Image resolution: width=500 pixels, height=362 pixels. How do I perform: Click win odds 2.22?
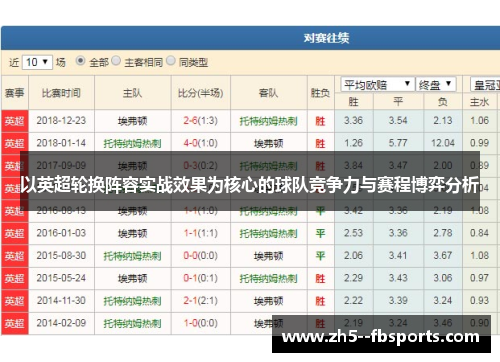(x=353, y=300)
